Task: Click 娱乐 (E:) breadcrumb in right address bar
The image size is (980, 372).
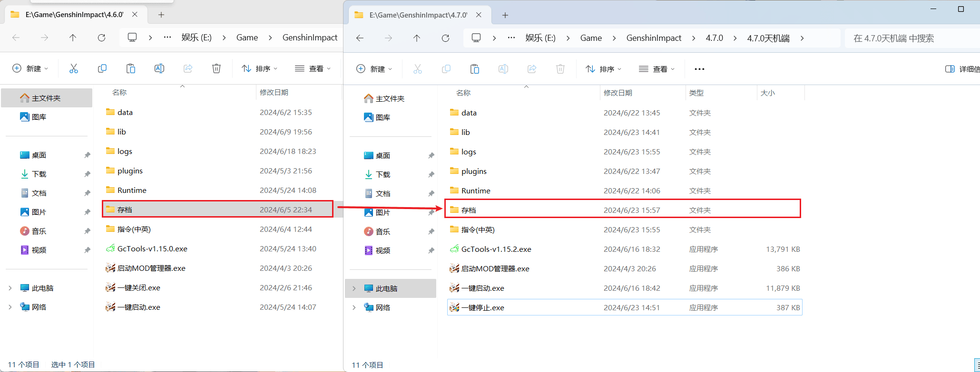Action: [540, 38]
